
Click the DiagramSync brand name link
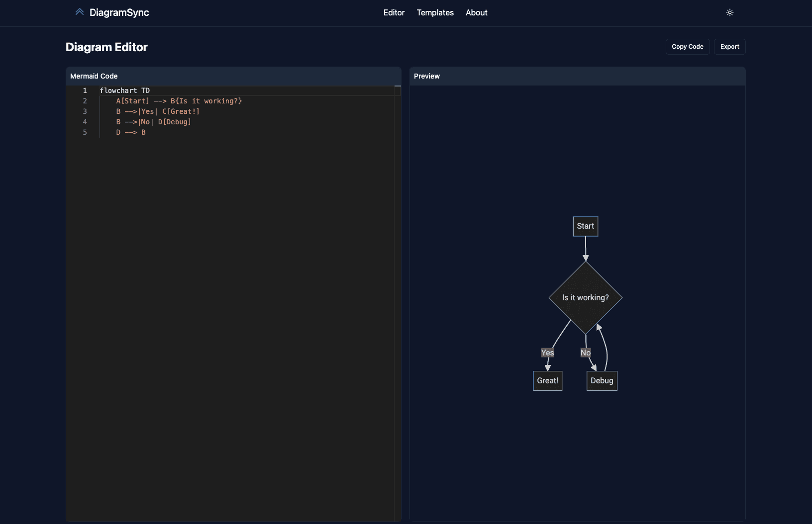pos(119,12)
